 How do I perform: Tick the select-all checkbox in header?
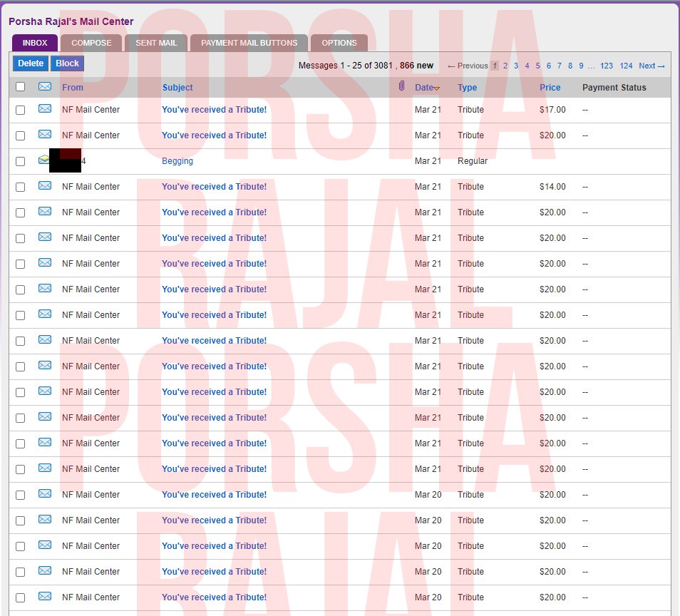pos(21,87)
